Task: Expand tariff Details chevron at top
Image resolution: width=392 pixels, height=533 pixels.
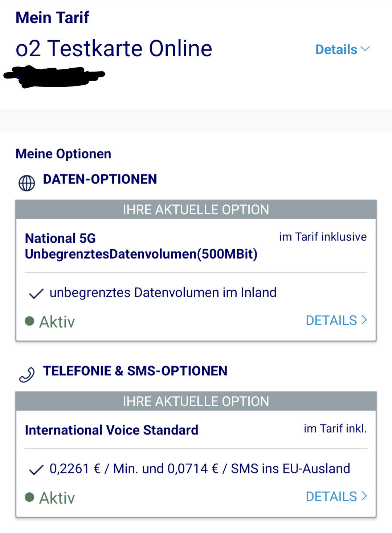Action: click(365, 49)
